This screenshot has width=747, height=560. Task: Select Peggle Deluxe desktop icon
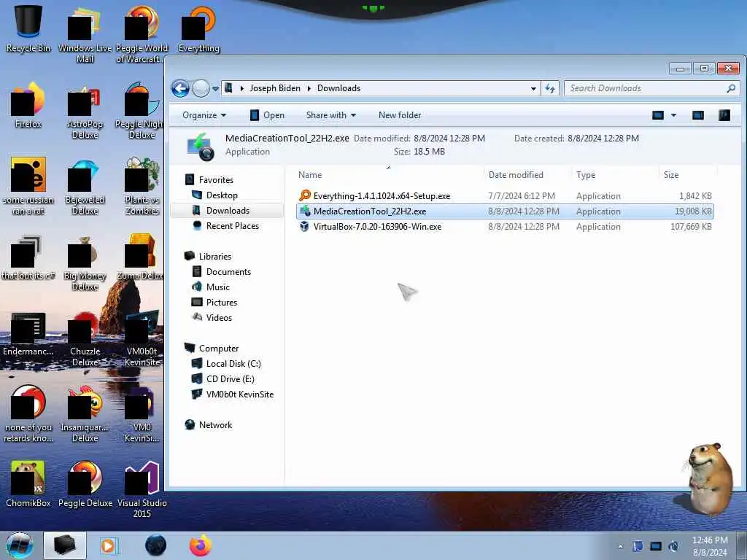pyautogui.click(x=85, y=484)
